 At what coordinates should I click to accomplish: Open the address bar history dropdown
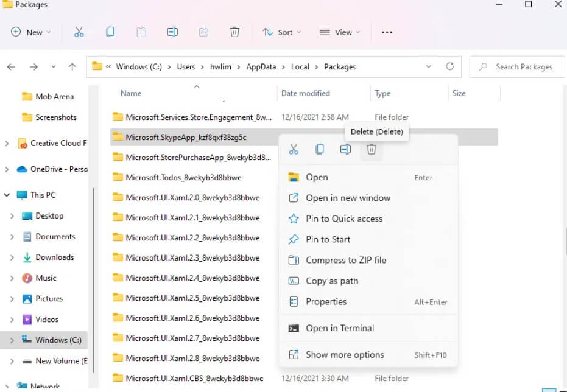(429, 66)
